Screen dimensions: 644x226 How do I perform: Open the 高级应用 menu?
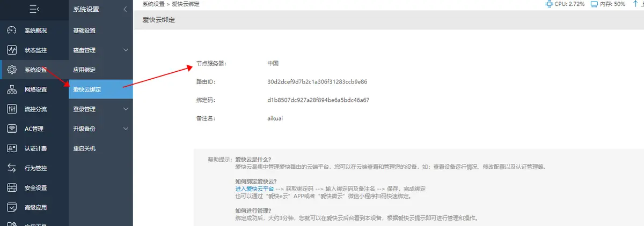34,207
